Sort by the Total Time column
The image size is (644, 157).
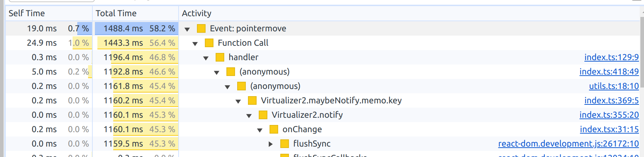[x=135, y=13]
